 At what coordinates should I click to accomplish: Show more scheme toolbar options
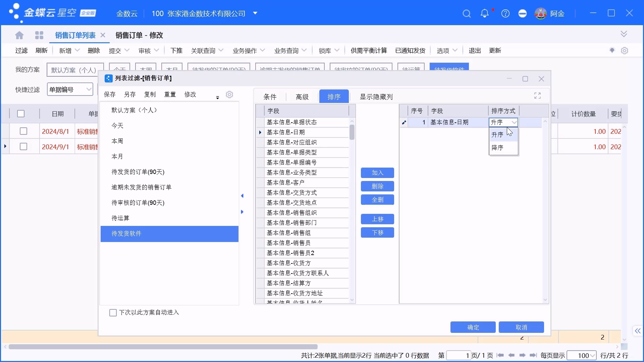click(x=217, y=97)
